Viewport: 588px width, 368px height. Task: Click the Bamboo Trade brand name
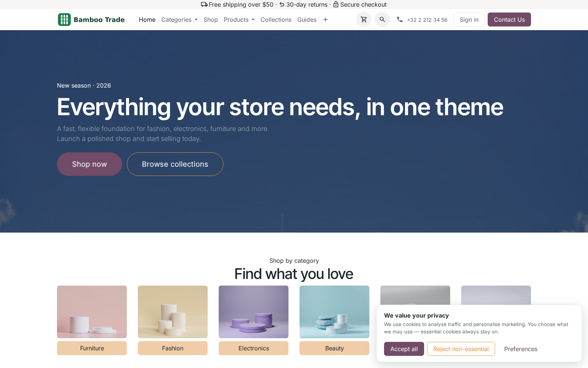[99, 20]
